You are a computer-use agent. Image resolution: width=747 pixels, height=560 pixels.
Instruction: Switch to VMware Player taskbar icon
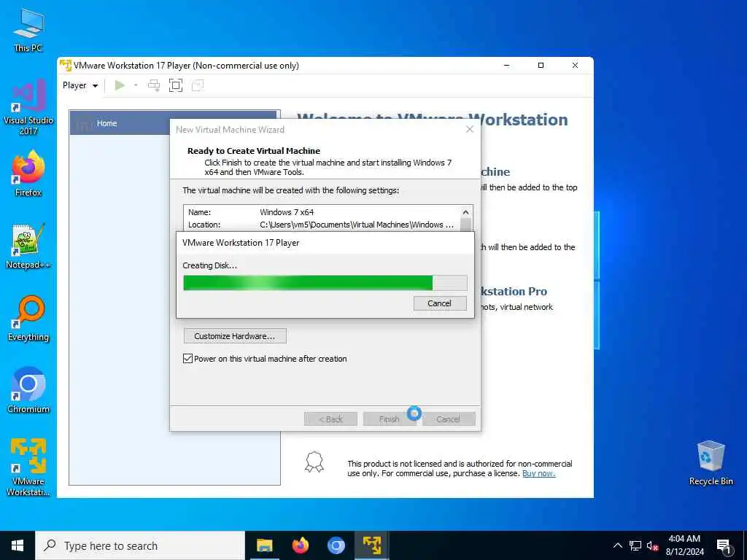pyautogui.click(x=371, y=545)
